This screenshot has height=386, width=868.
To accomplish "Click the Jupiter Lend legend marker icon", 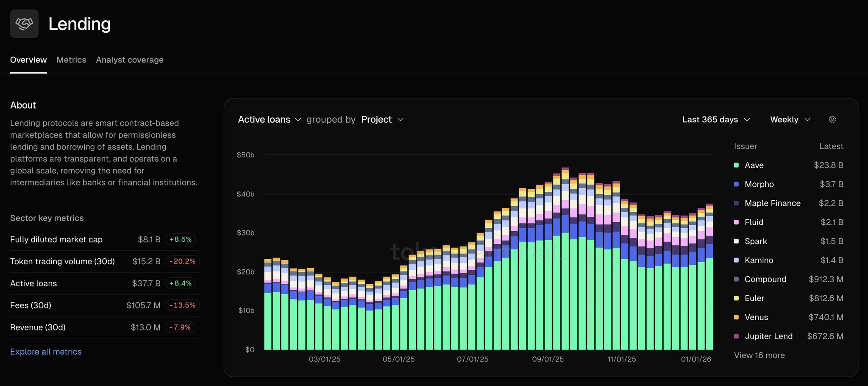I will tap(736, 336).
